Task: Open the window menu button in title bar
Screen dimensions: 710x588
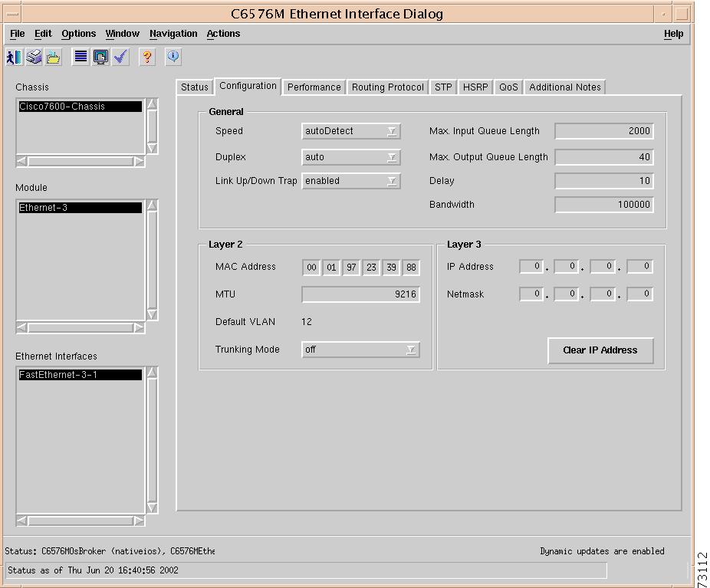Action: tap(13, 14)
